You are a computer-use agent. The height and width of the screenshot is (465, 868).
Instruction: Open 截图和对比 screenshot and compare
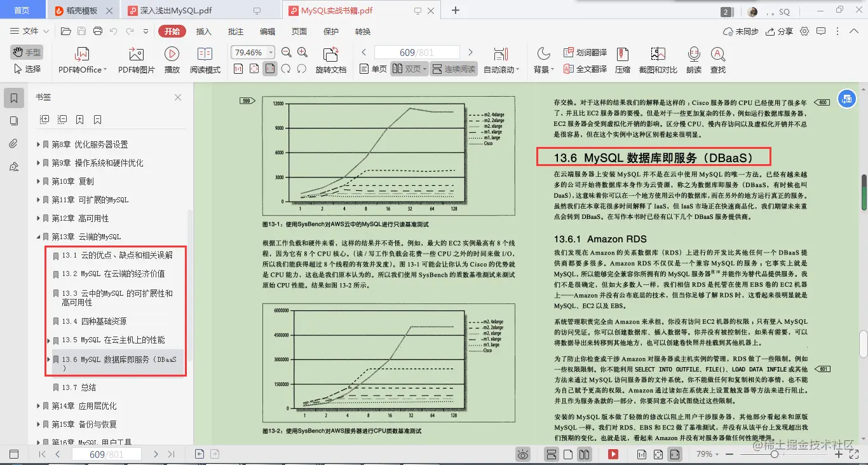point(658,60)
